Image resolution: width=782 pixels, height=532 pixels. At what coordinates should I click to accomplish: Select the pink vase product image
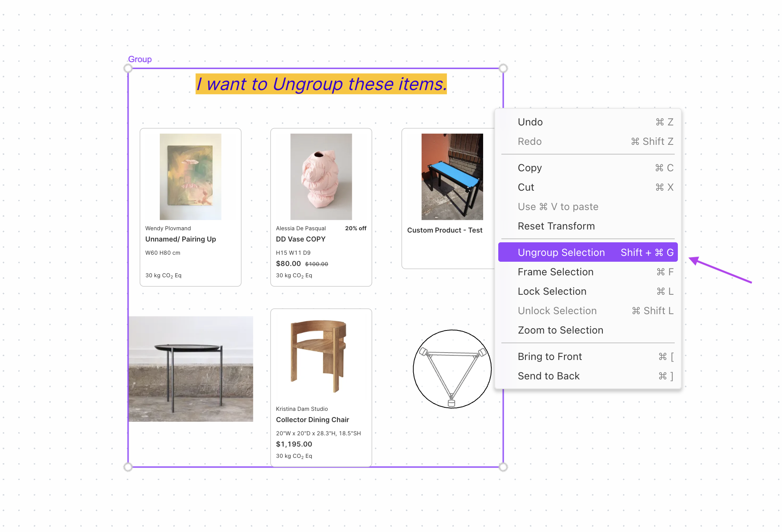[x=321, y=177]
